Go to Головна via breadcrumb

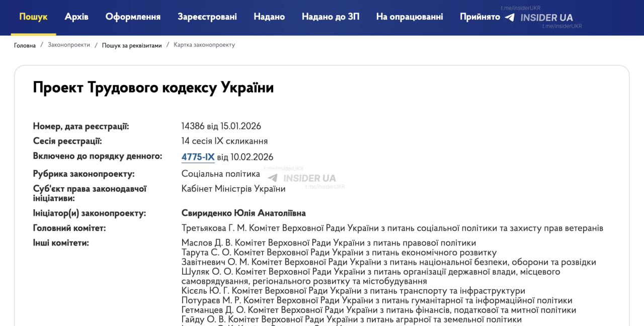point(25,45)
